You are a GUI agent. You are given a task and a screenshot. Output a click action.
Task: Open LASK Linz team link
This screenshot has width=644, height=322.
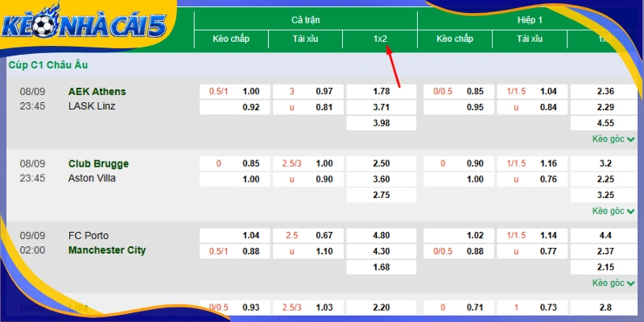tap(92, 106)
